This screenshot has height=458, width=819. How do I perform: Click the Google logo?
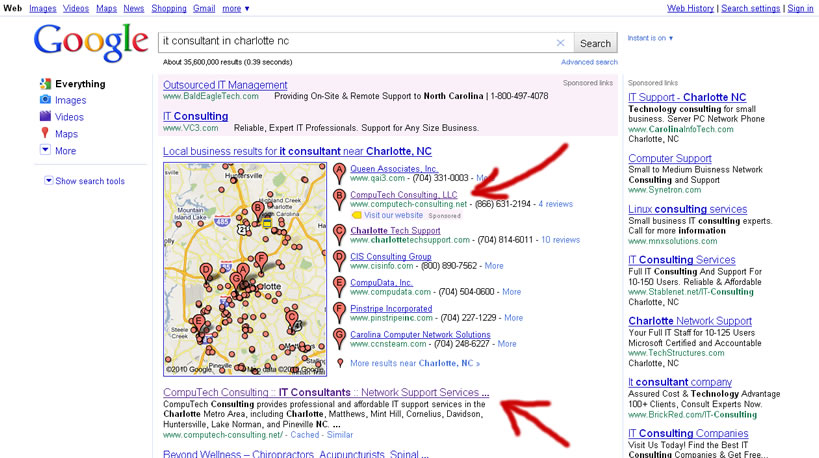click(91, 44)
